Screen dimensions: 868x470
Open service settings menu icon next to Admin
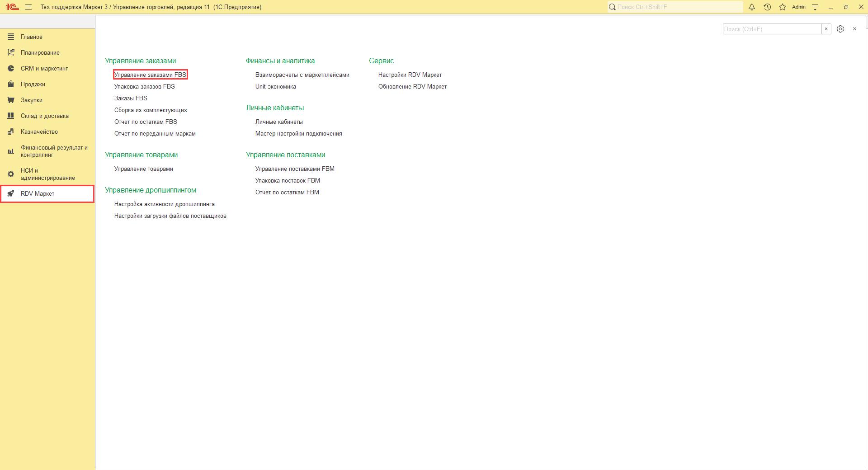click(x=815, y=7)
